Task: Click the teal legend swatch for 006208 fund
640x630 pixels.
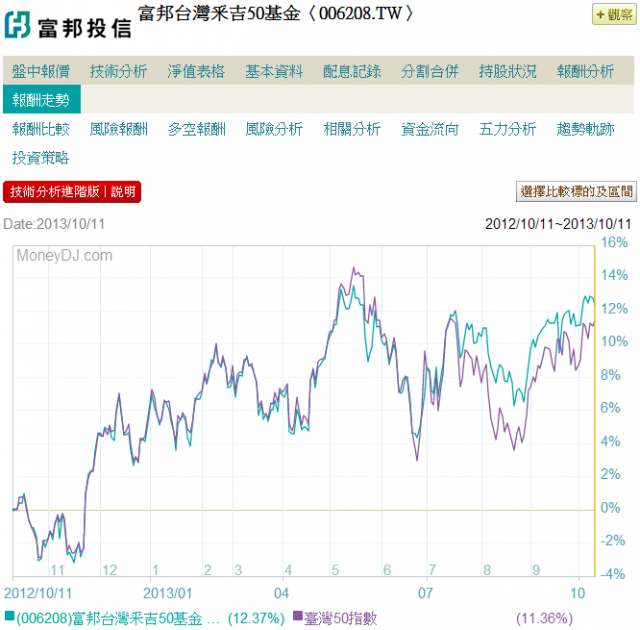Action: click(x=9, y=615)
